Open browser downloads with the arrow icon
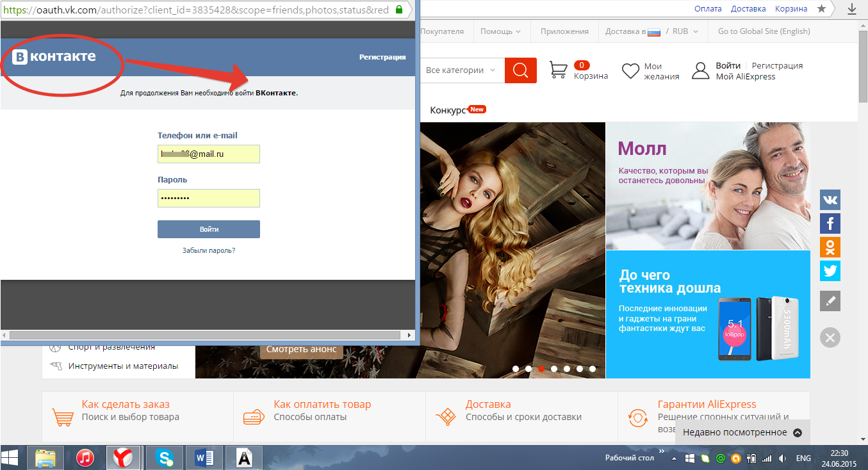Screen dimensions: 868x470 point(852,9)
